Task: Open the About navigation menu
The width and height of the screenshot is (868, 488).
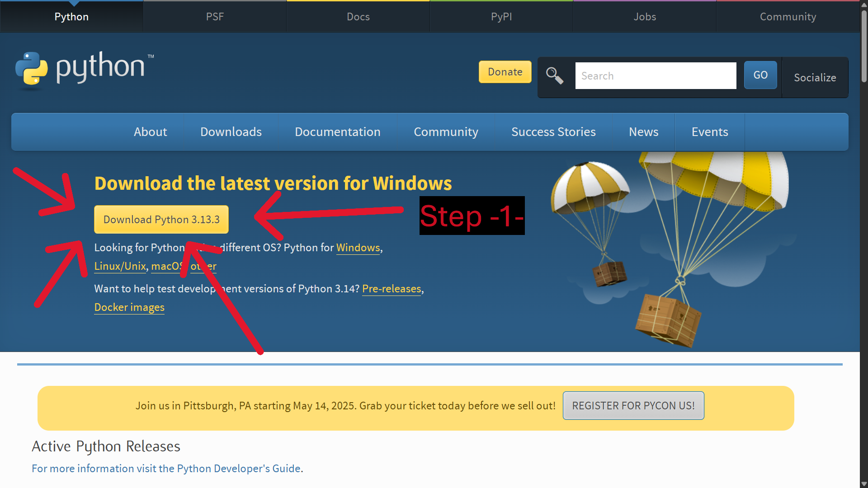Action: pos(150,132)
